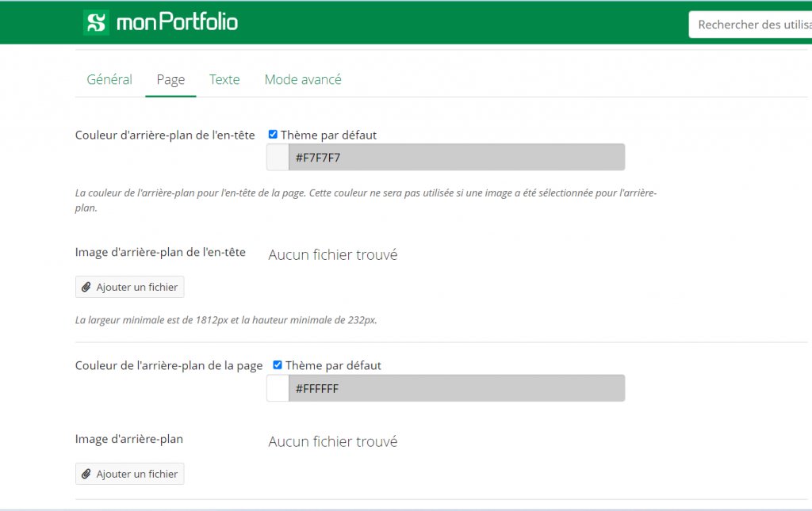The width and height of the screenshot is (812, 511).
Task: Switch to the Général tab
Action: 109,79
